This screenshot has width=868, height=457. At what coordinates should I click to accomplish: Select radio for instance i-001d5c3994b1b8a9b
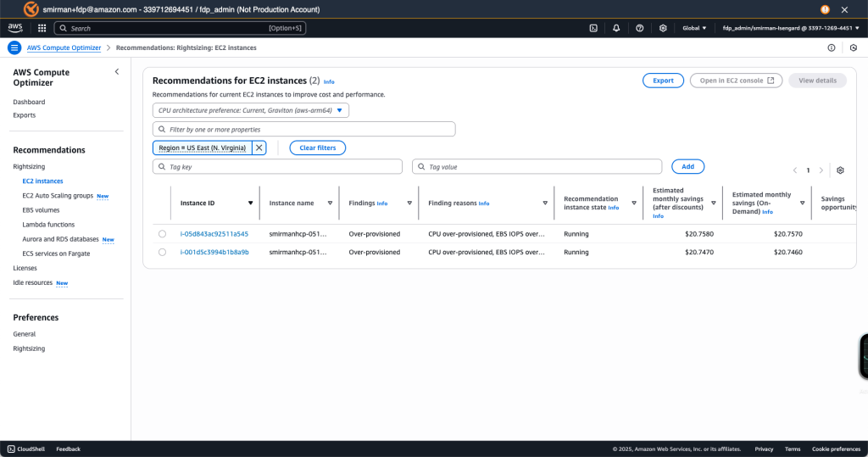coord(162,252)
